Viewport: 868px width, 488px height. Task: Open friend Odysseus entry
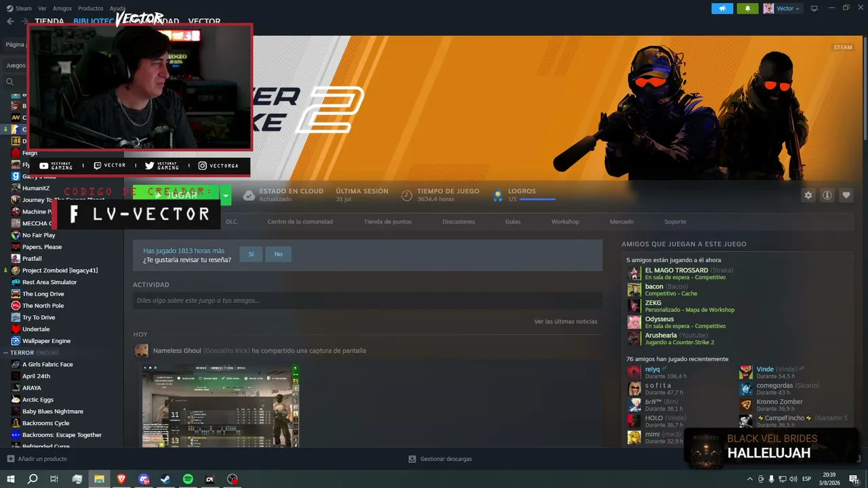click(677, 322)
